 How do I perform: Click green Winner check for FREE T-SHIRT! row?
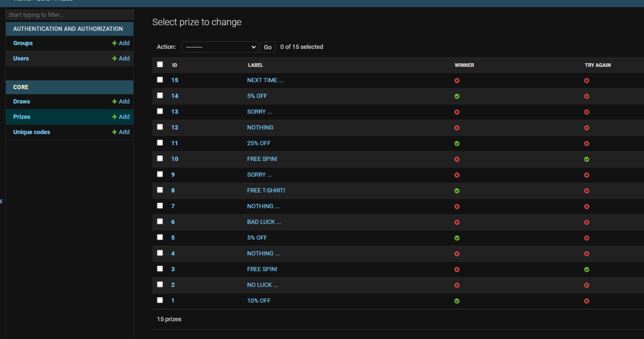[457, 191]
